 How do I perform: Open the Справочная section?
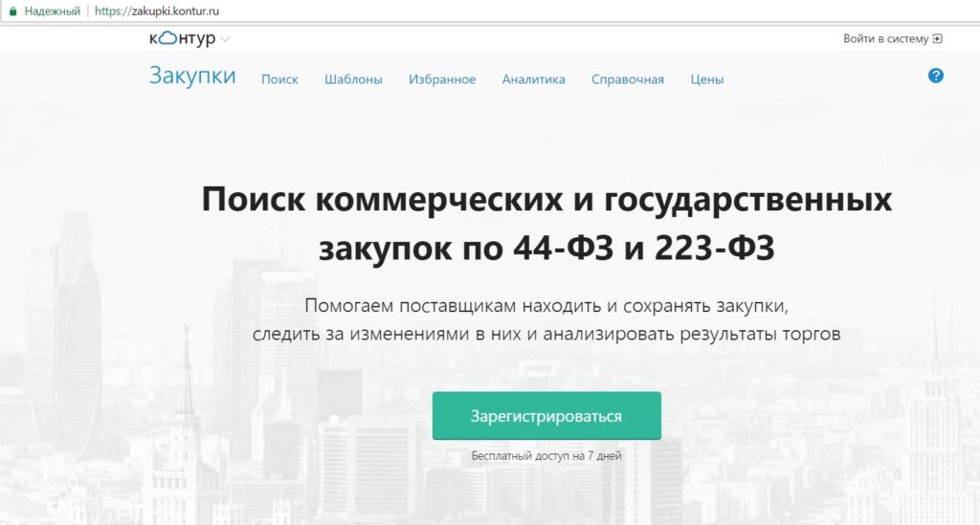tap(628, 79)
